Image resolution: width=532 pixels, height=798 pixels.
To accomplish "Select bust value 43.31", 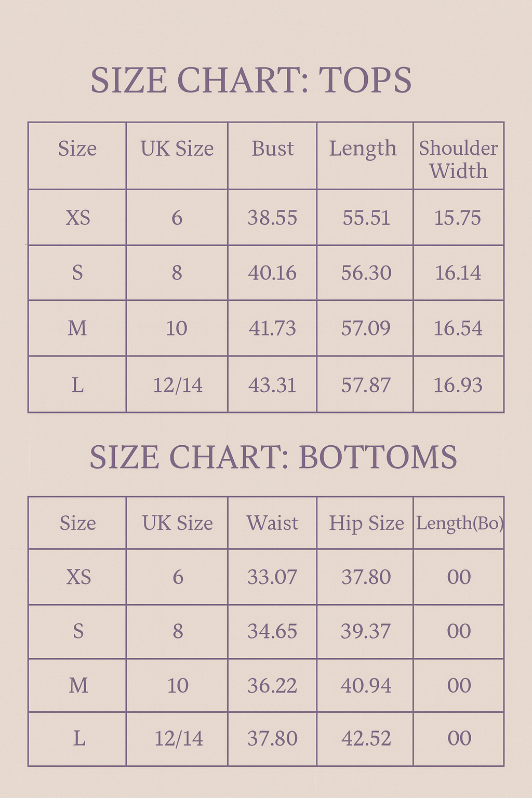I will (x=272, y=385).
